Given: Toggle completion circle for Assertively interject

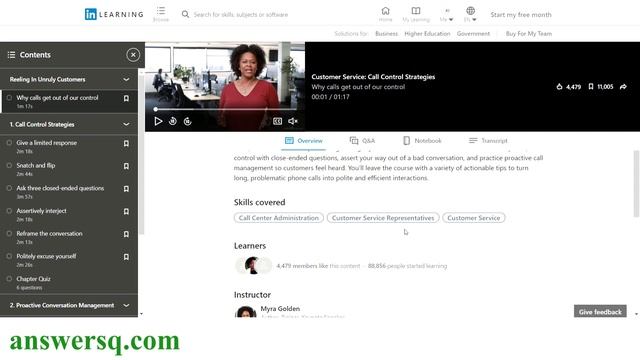Looking at the screenshot, I should 9,211.
